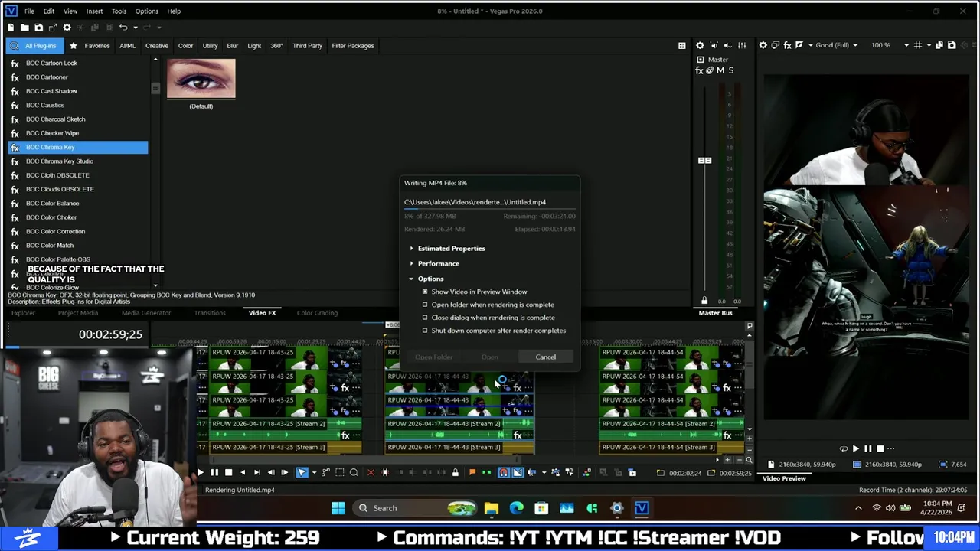Click the lock envelopes padlock icon
This screenshot has width=980, height=551.
pos(455,473)
